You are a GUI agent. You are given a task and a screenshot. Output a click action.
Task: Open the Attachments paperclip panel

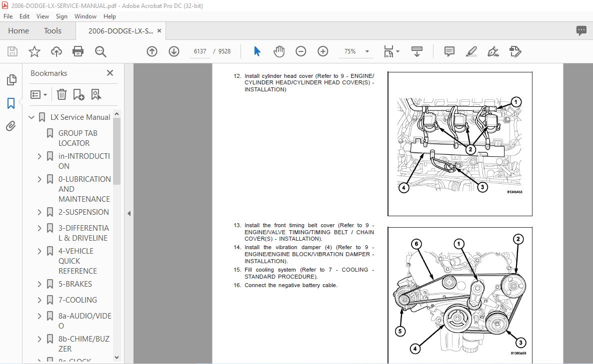coord(11,126)
